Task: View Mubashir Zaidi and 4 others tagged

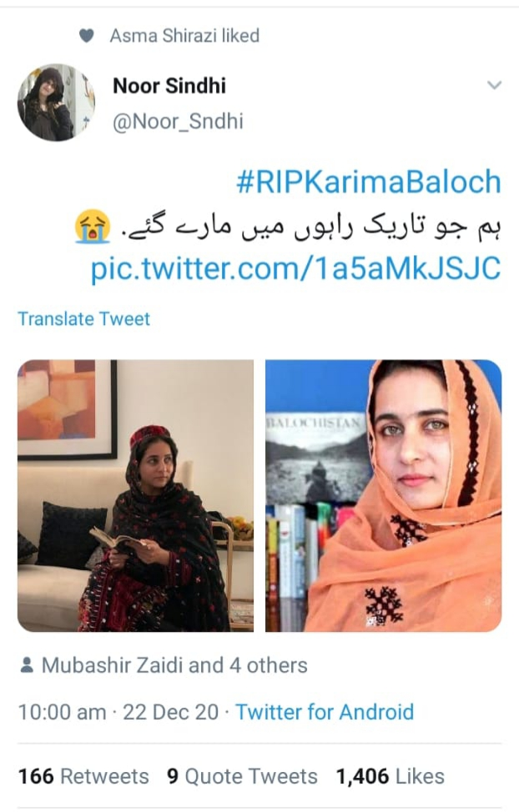Action: click(x=174, y=665)
